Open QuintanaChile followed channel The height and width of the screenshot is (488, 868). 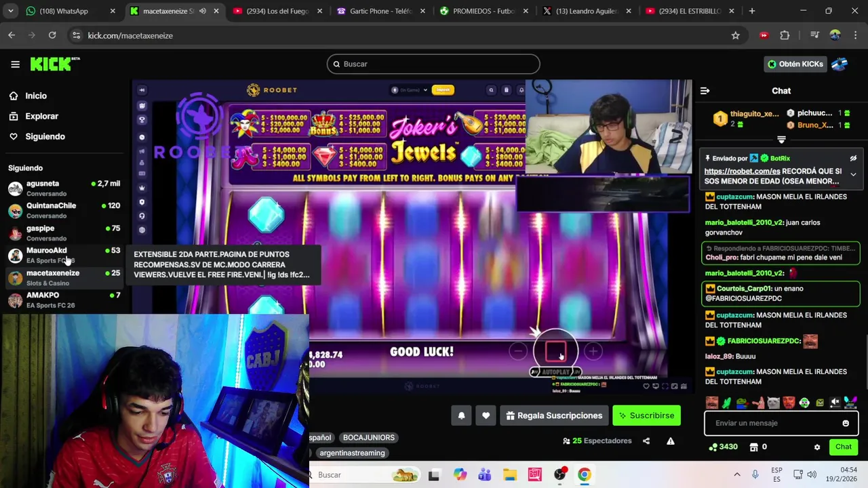(x=64, y=210)
